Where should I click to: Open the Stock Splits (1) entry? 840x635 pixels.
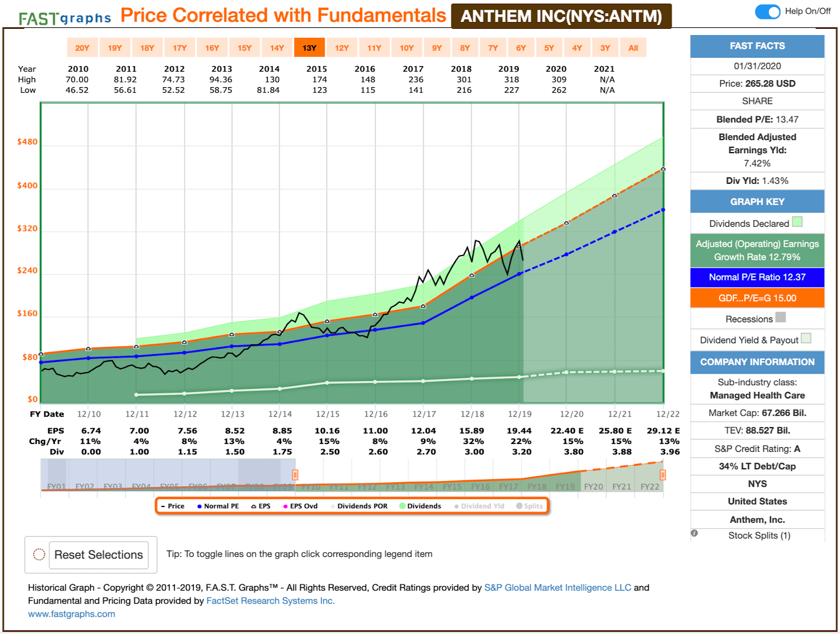tap(759, 535)
